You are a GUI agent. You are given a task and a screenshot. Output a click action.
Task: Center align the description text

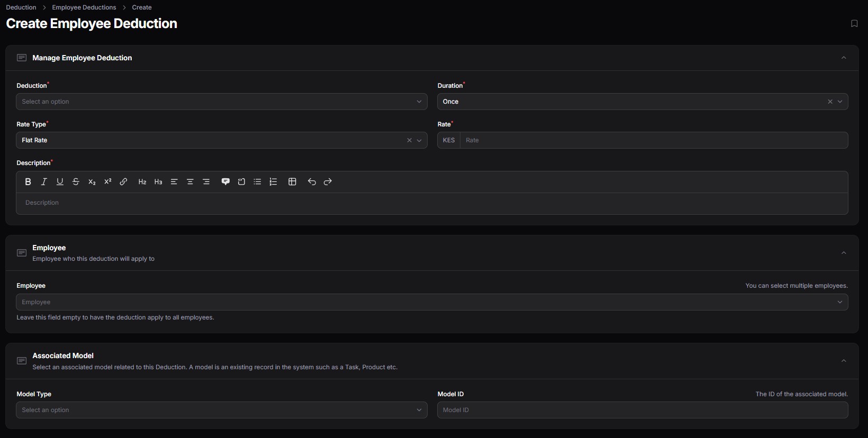(x=190, y=181)
